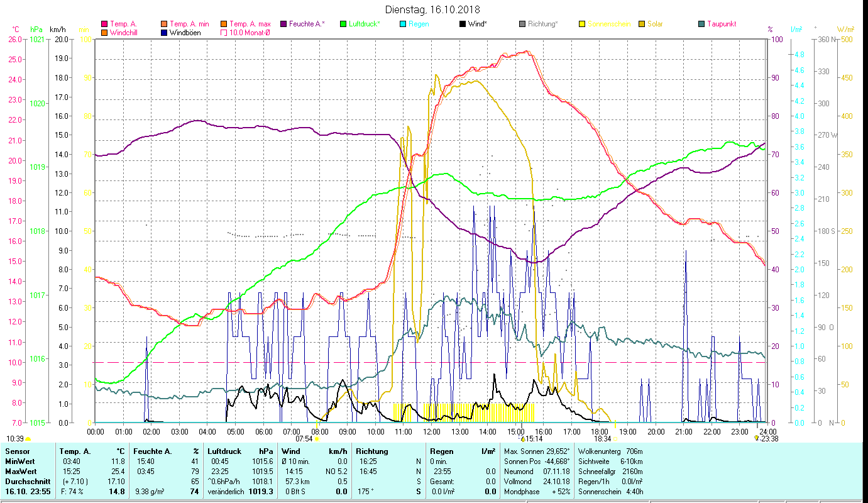Click the purple Feuchte A.* legend box
868x503 pixels.
coord(283,24)
